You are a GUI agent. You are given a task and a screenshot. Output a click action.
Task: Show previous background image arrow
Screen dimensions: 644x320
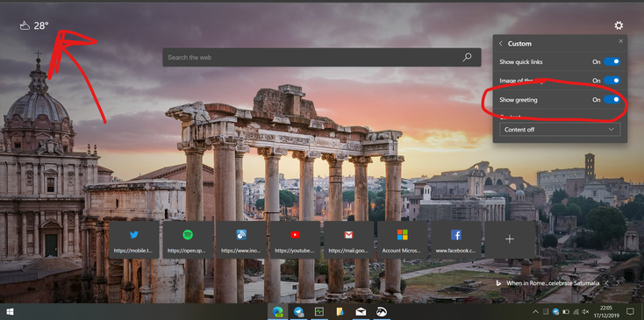(x=607, y=283)
